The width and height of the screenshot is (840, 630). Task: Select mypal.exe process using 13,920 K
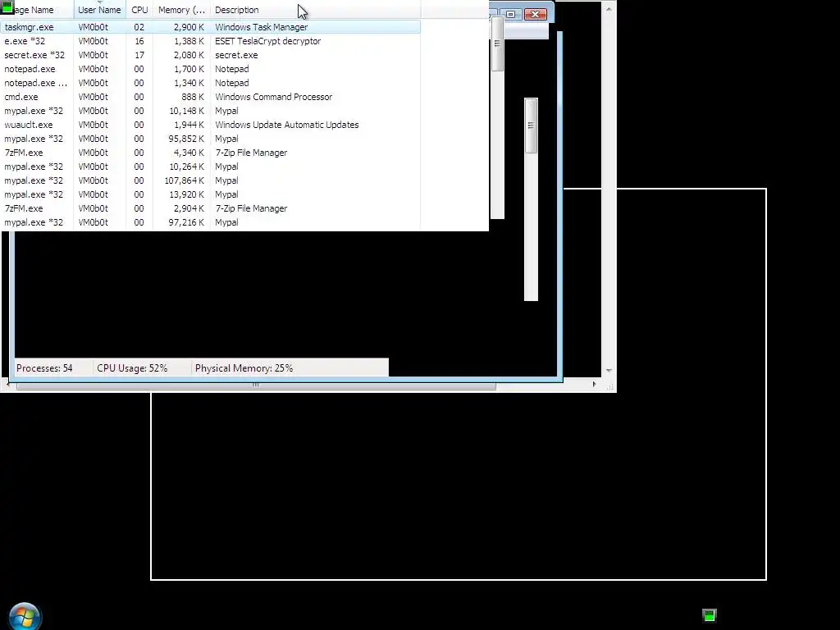210,194
